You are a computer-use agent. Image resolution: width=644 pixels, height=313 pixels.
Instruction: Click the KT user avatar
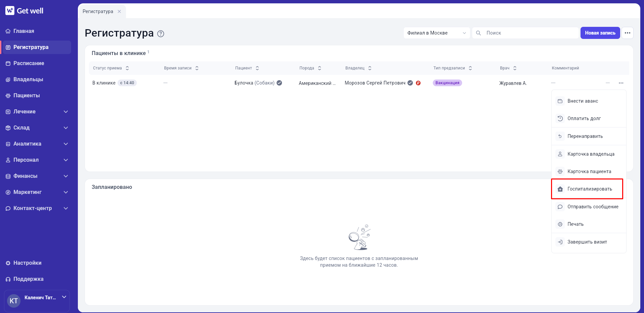(x=14, y=301)
